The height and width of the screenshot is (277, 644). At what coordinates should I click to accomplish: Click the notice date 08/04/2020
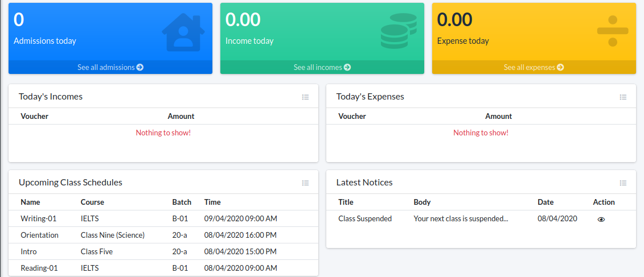coord(557,219)
